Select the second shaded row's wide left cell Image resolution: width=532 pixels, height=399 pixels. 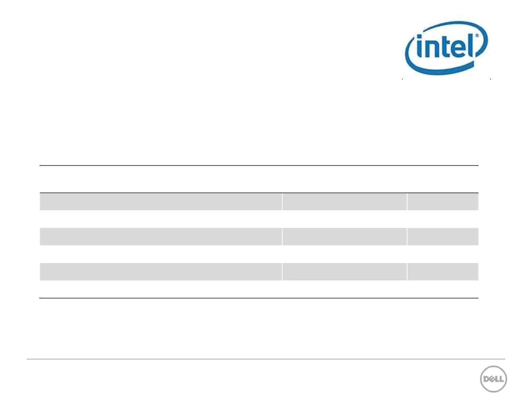(x=161, y=236)
